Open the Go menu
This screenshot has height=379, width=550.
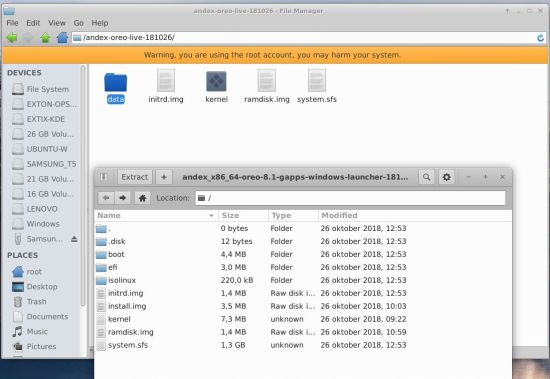coord(79,23)
